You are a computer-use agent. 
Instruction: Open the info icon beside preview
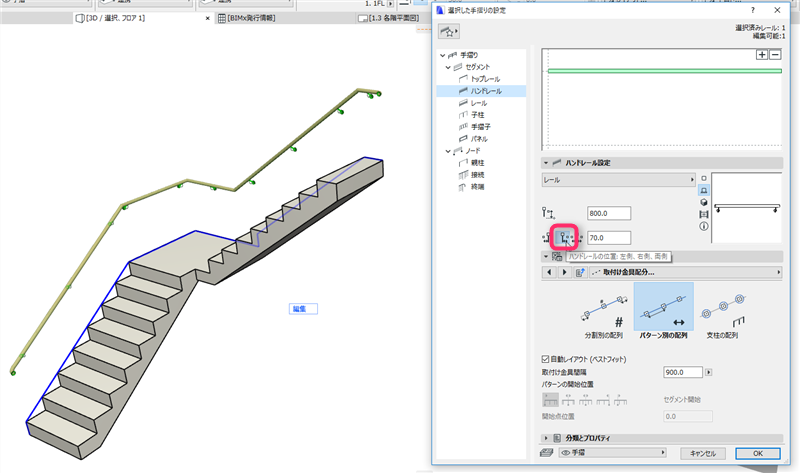click(704, 226)
